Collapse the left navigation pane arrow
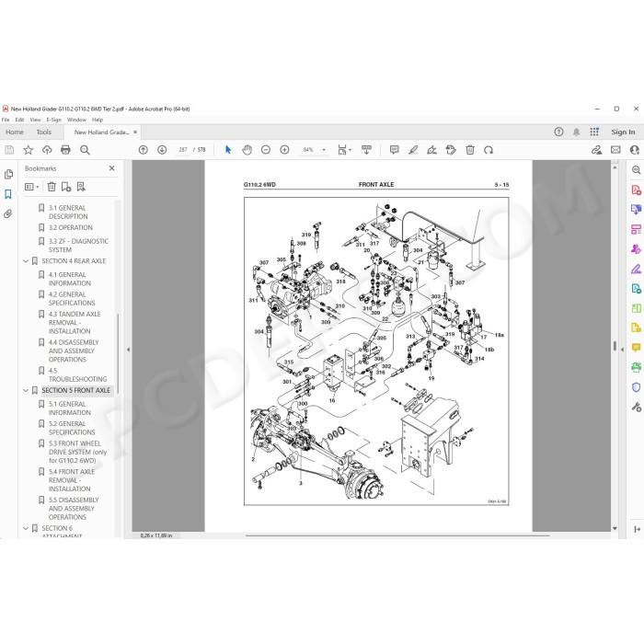The image size is (644, 644). 128,350
